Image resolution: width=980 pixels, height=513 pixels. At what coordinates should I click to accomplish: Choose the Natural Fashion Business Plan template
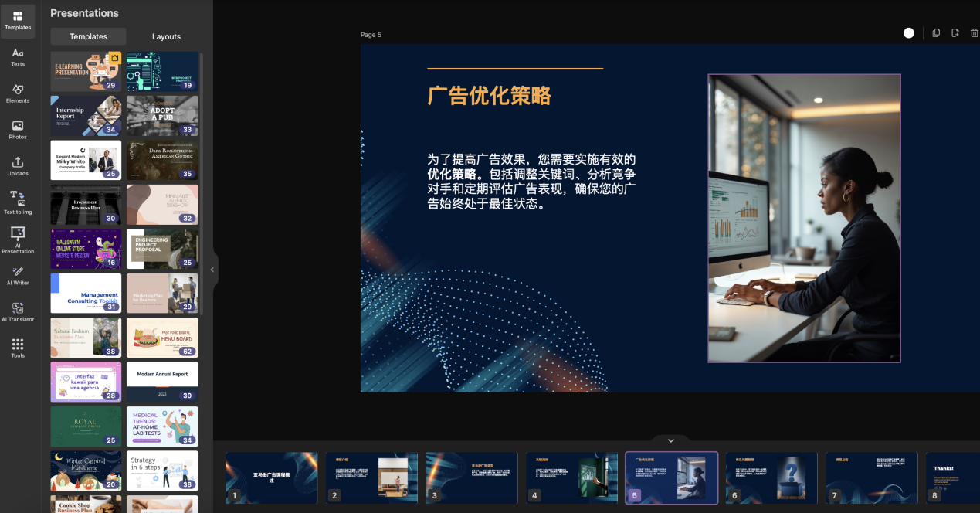[x=86, y=337]
